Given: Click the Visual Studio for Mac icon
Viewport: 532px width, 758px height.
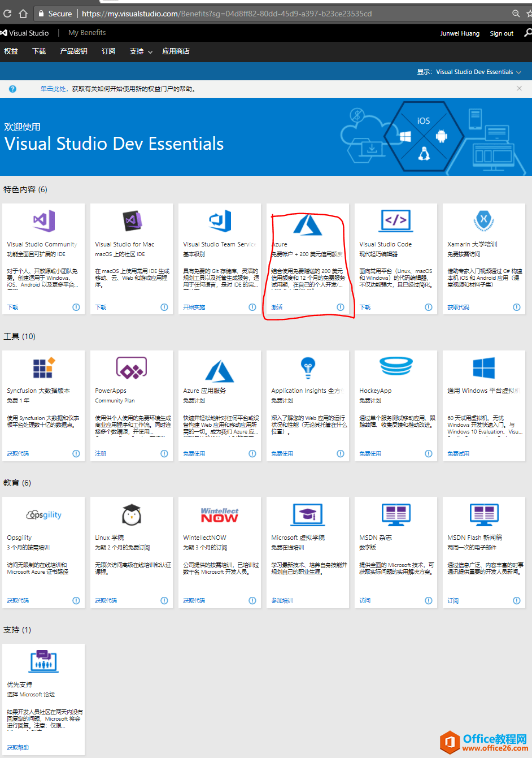Looking at the screenshot, I should pos(132,220).
